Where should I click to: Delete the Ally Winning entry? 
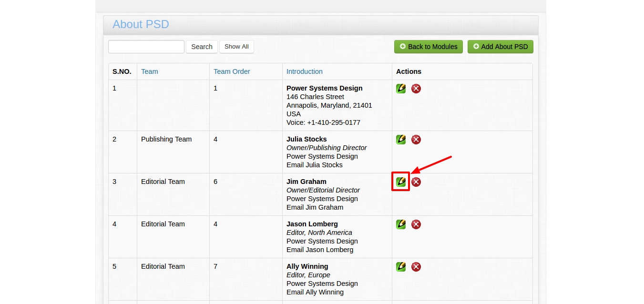coord(416,266)
